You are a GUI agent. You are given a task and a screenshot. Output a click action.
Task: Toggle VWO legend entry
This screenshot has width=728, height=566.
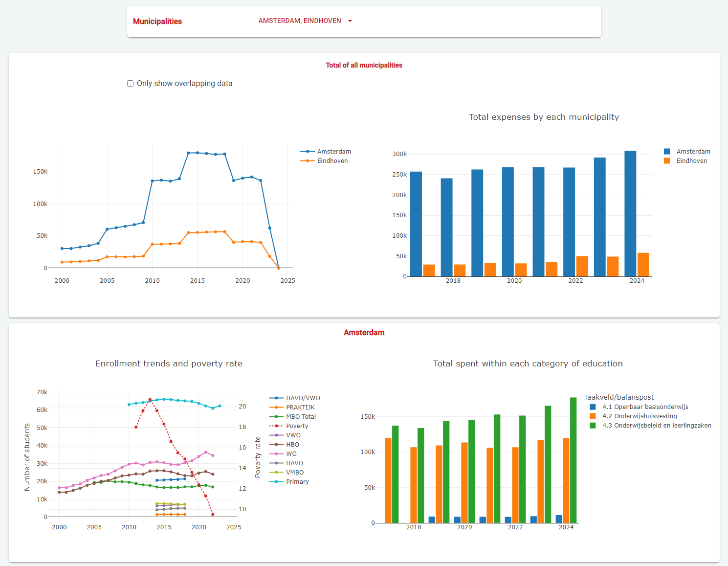pyautogui.click(x=293, y=435)
